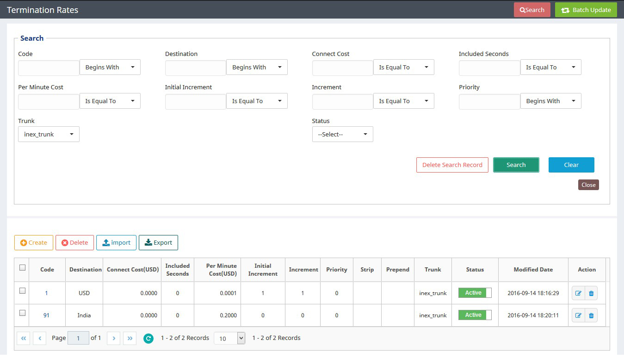Delete the India rate row

(591, 315)
